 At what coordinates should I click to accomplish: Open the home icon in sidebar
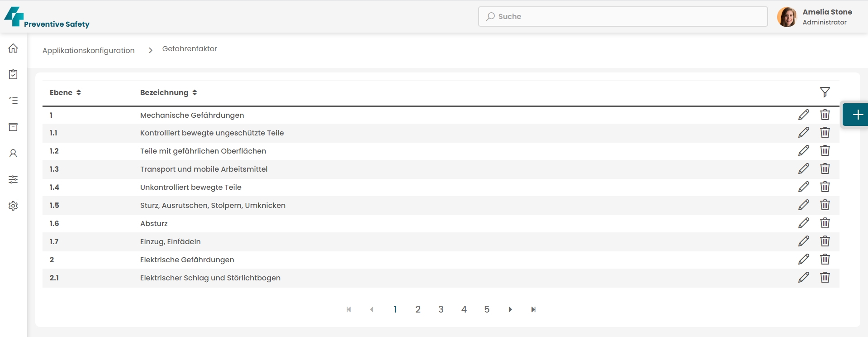13,48
